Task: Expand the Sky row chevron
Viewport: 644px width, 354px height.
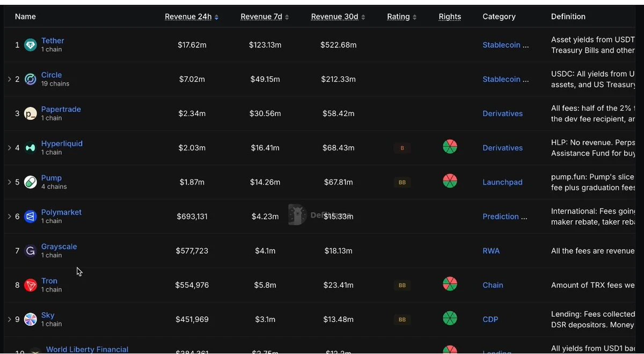Action: [x=9, y=320]
